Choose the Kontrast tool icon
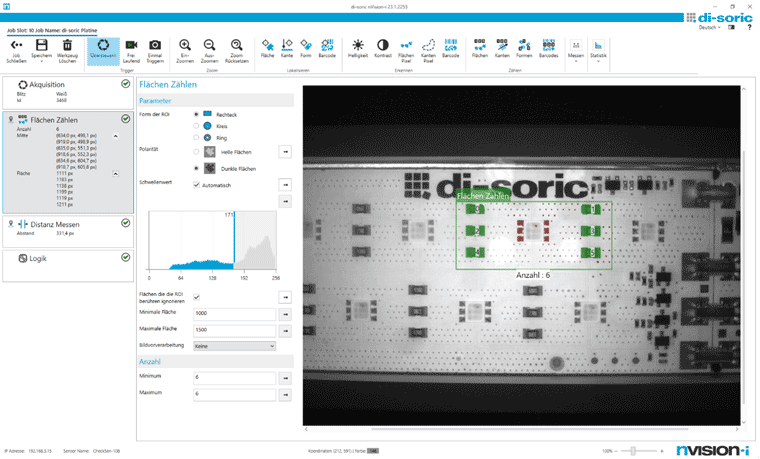760x459 pixels. click(x=382, y=49)
